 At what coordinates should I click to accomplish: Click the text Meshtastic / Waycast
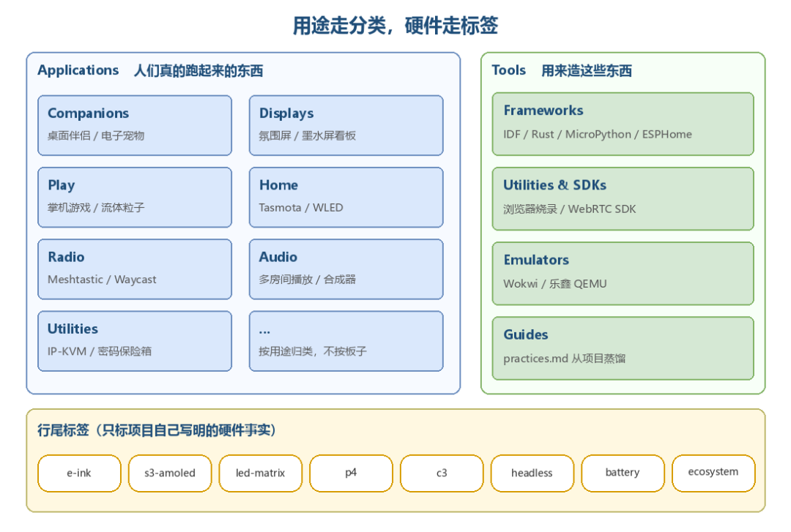click(x=102, y=280)
